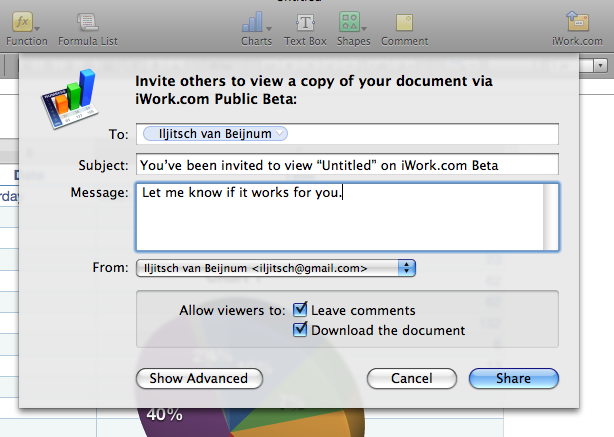Image resolution: width=614 pixels, height=437 pixels.
Task: Click the Show Advanced button
Action: 199,378
